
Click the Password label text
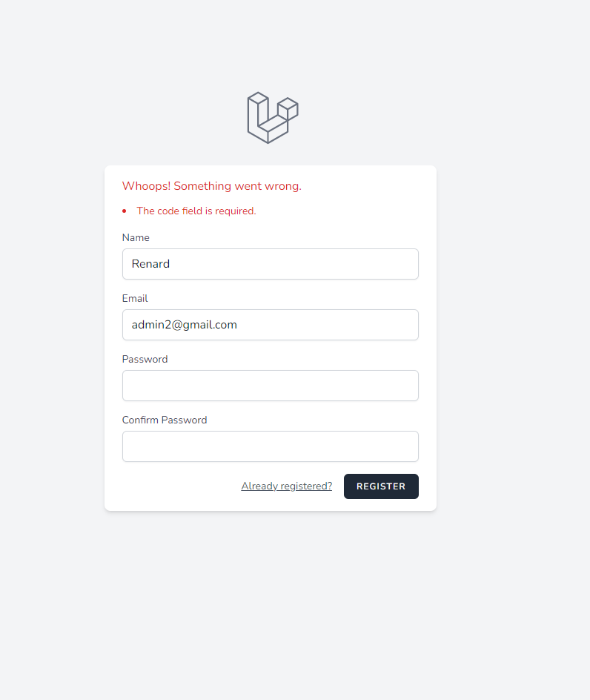pyautogui.click(x=145, y=359)
